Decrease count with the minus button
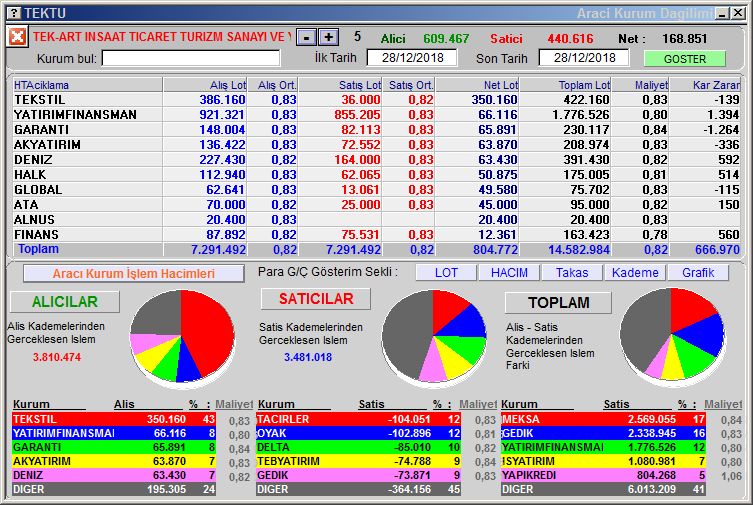The height and width of the screenshot is (505, 753). (x=306, y=37)
